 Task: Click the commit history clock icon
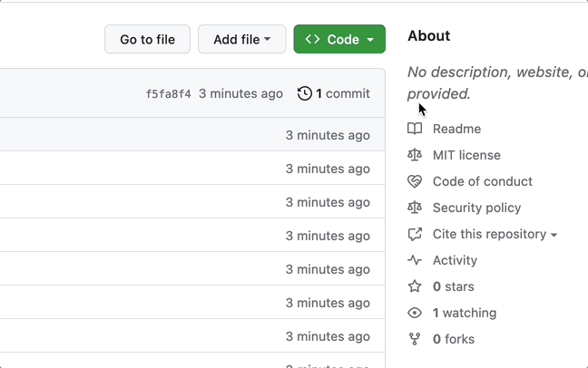(x=304, y=93)
